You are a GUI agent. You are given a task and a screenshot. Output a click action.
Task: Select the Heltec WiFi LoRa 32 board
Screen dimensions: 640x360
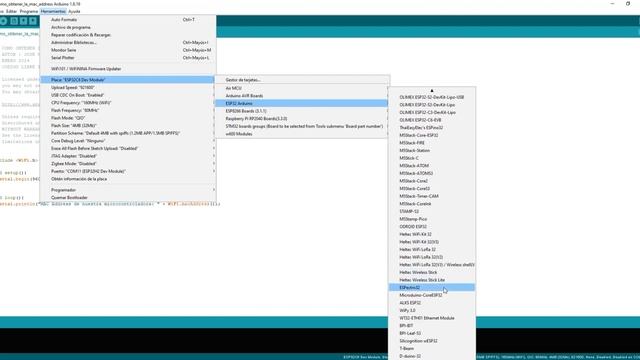pos(432,249)
